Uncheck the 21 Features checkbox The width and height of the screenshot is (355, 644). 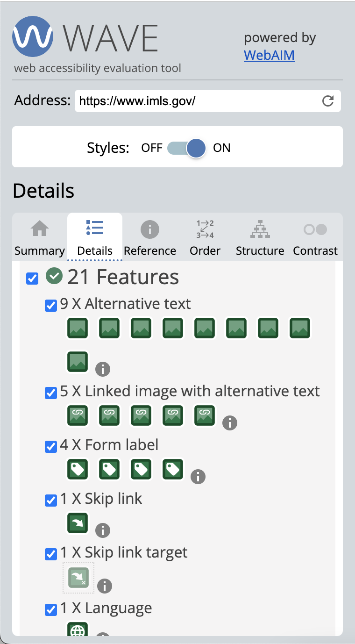[32, 279]
